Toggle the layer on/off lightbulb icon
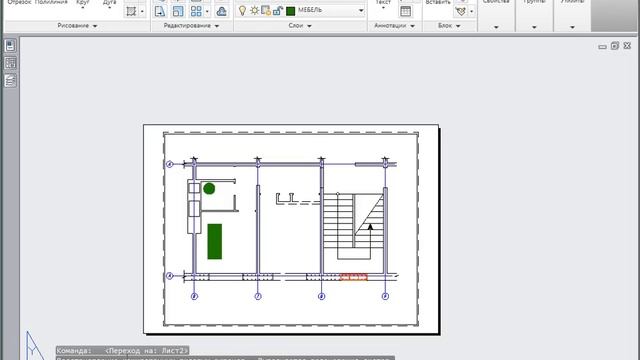 coord(242,11)
